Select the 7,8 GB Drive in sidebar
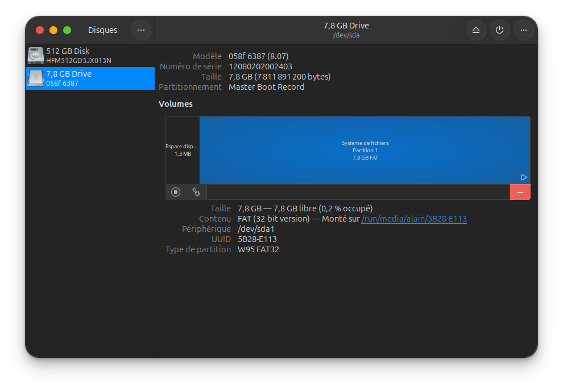 tap(90, 78)
